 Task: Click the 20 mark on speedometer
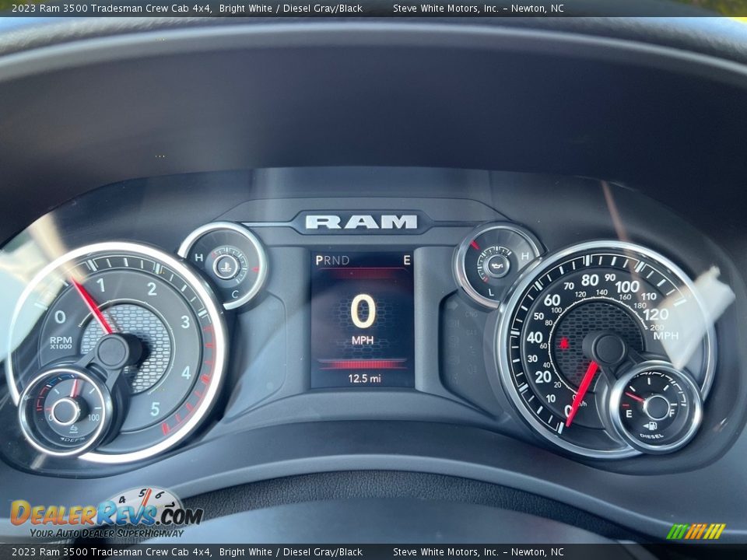click(543, 377)
